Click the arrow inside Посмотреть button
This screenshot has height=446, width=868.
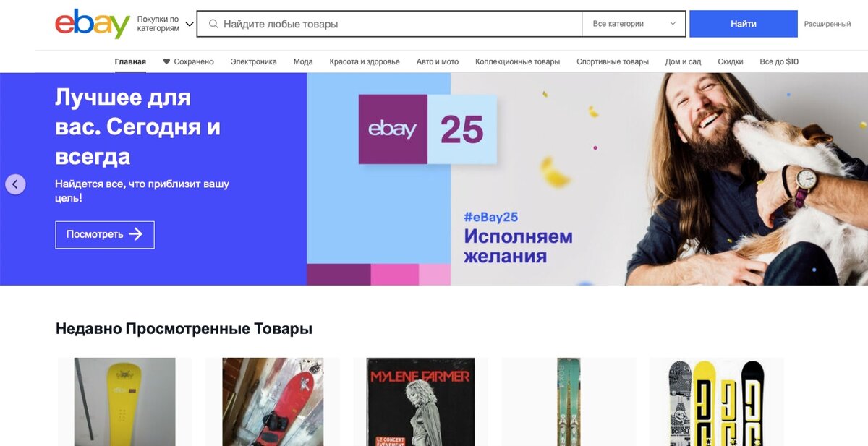(135, 234)
